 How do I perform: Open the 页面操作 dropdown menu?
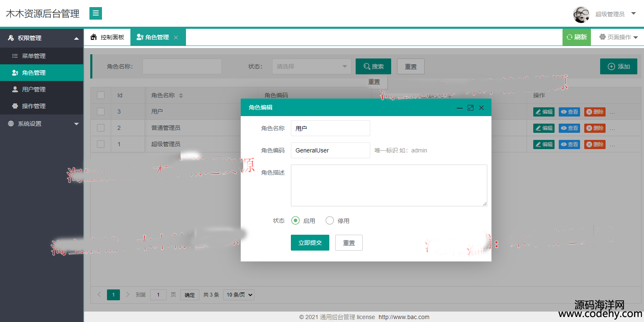(619, 37)
